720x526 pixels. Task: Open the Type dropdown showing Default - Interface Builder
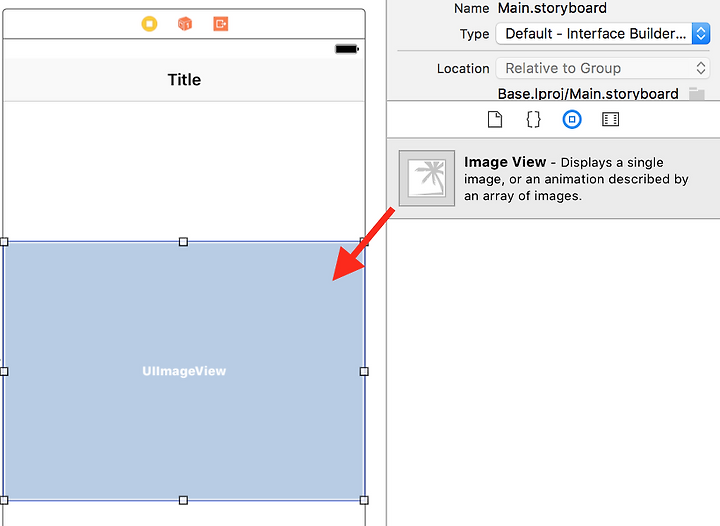pyautogui.click(x=602, y=34)
